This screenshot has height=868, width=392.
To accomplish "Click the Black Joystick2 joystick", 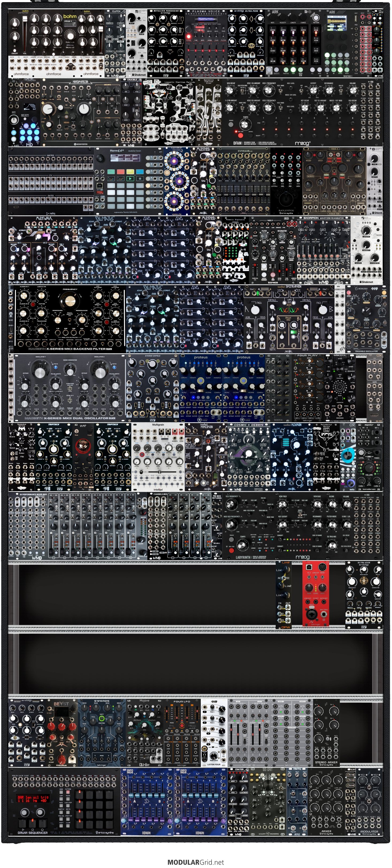I will (286, 199).
